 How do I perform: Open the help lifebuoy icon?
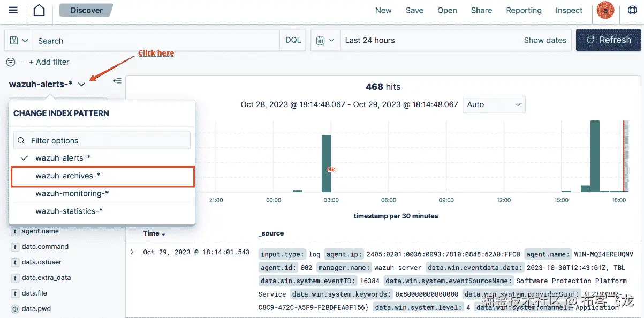[x=632, y=10]
